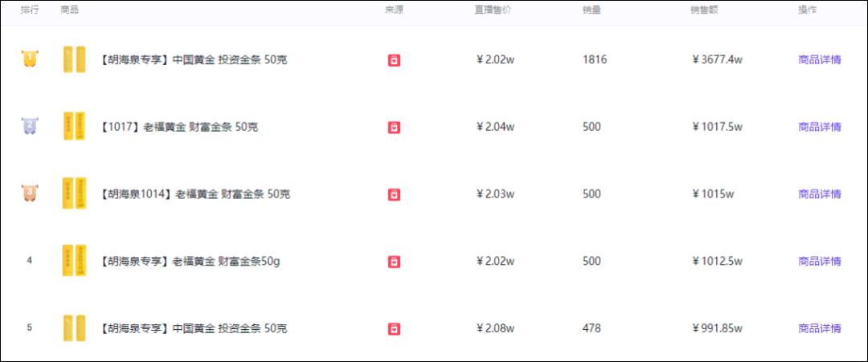Click the silver second-place rank medal
The width and height of the screenshot is (868, 362).
(30, 127)
